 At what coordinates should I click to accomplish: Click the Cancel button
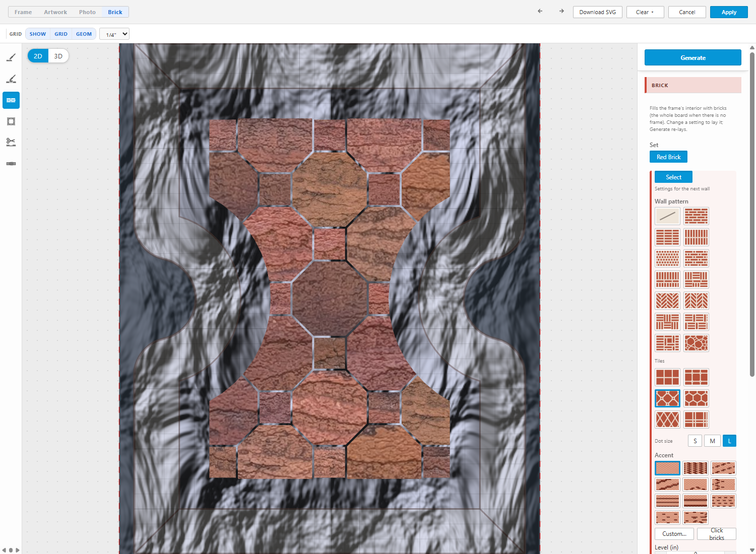[687, 12]
